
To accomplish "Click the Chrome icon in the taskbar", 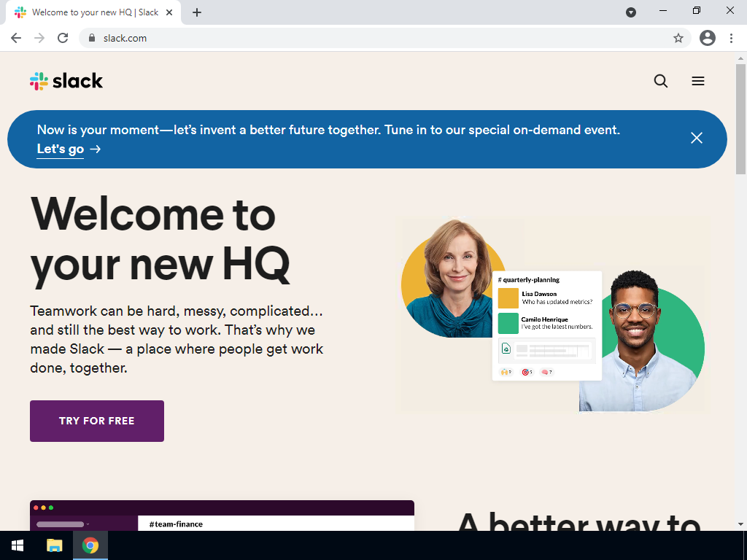I will pos(90,545).
